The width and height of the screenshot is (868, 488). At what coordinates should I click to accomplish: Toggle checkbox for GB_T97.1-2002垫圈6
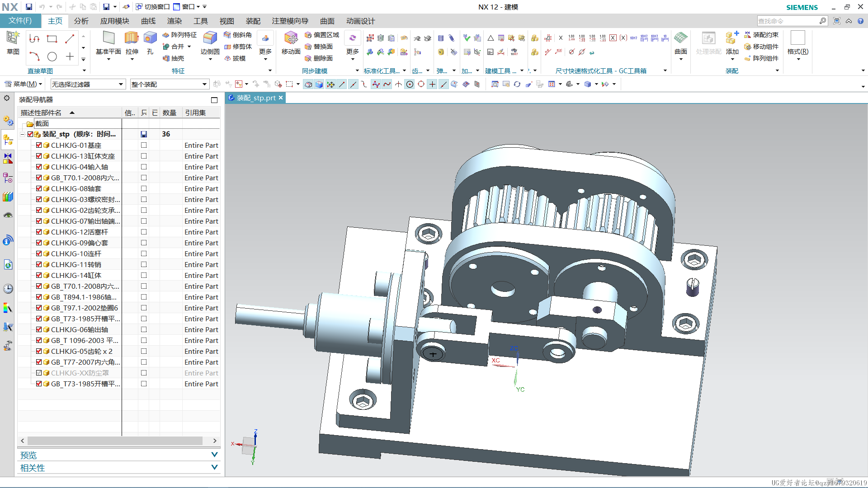point(39,308)
